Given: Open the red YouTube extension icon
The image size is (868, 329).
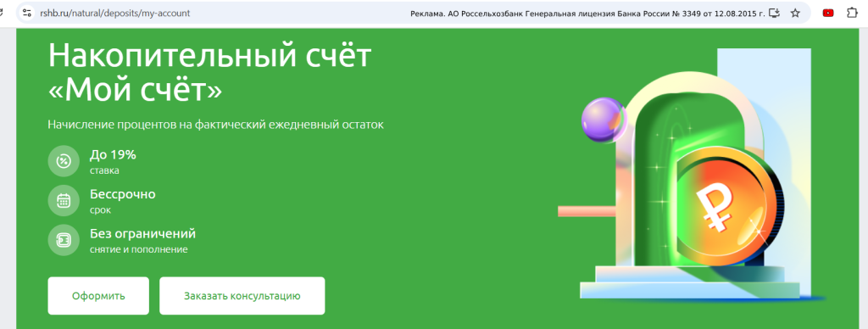Looking at the screenshot, I should (828, 13).
